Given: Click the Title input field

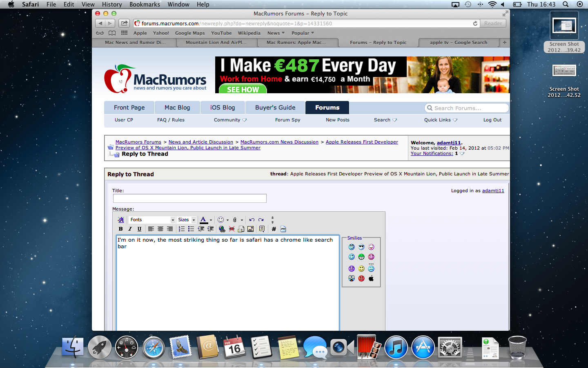Looking at the screenshot, I should click(190, 198).
